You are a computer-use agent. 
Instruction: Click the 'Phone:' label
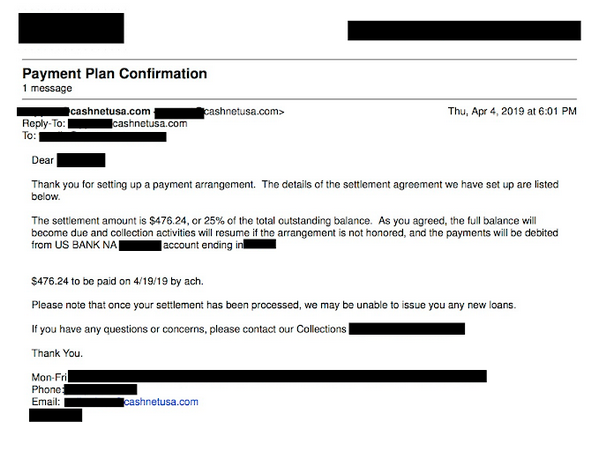click(47, 389)
